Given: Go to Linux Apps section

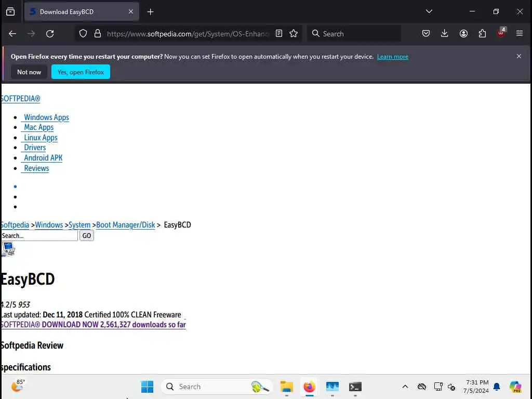Looking at the screenshot, I should [x=41, y=138].
